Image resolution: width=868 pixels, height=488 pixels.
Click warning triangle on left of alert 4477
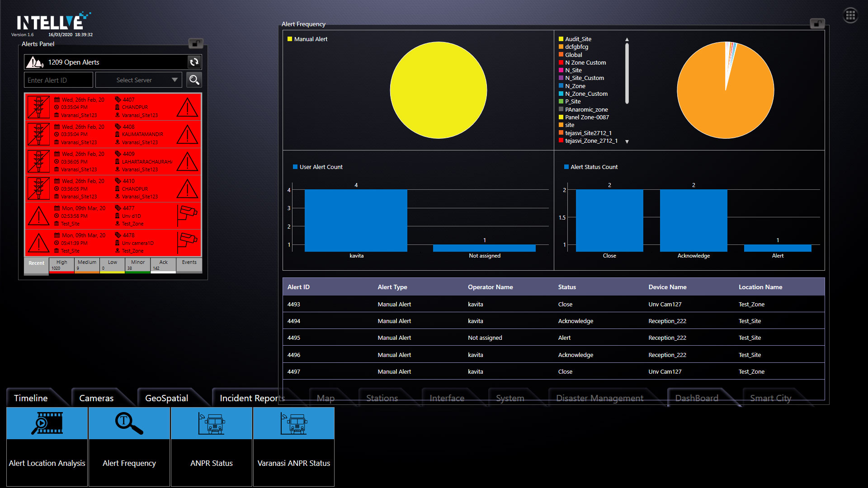point(39,216)
